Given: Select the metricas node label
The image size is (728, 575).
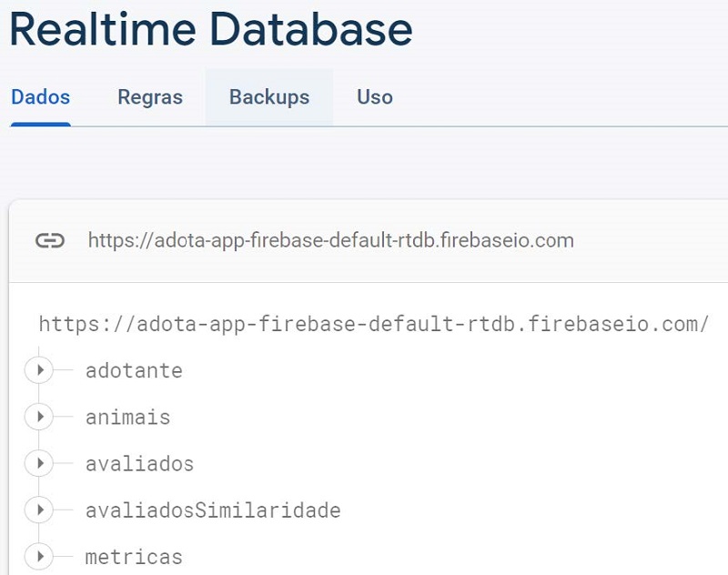Looking at the screenshot, I should click(x=134, y=557).
